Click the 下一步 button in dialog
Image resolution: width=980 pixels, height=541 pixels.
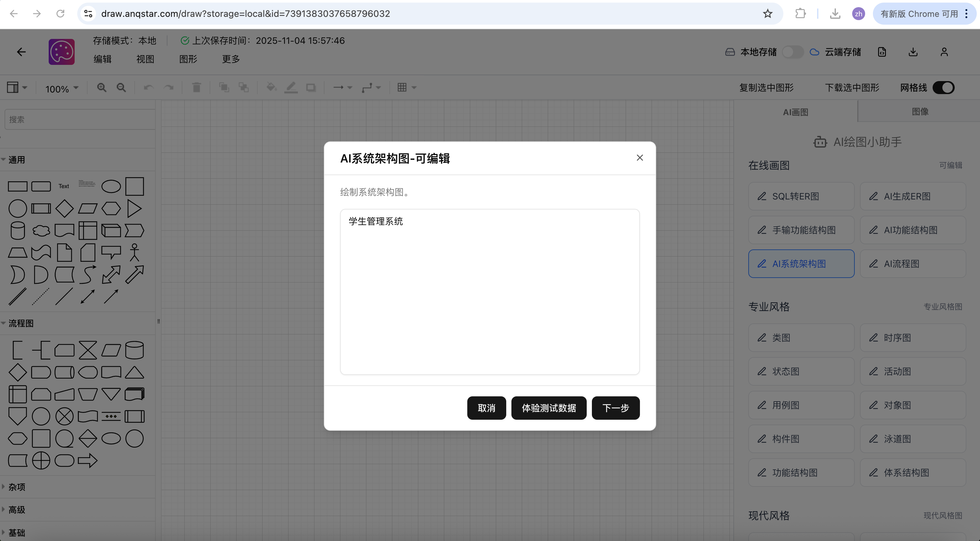click(615, 408)
